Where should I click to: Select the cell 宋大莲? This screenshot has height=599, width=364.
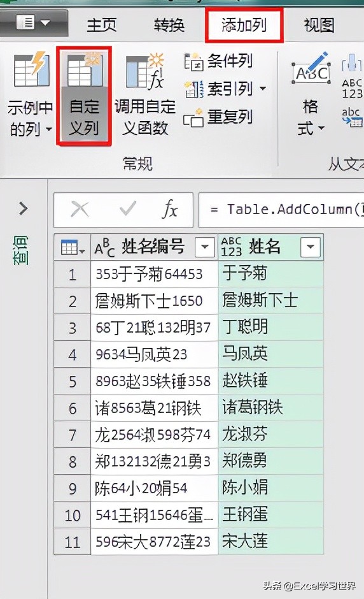coord(270,542)
